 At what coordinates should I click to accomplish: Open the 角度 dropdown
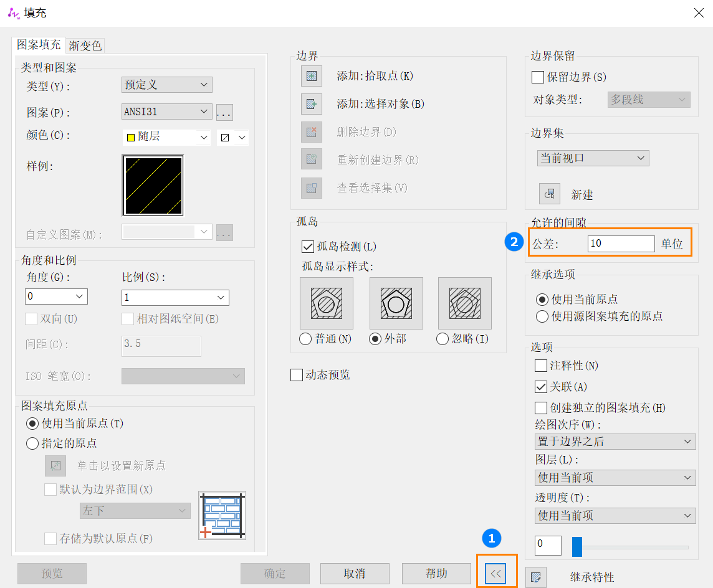(56, 296)
